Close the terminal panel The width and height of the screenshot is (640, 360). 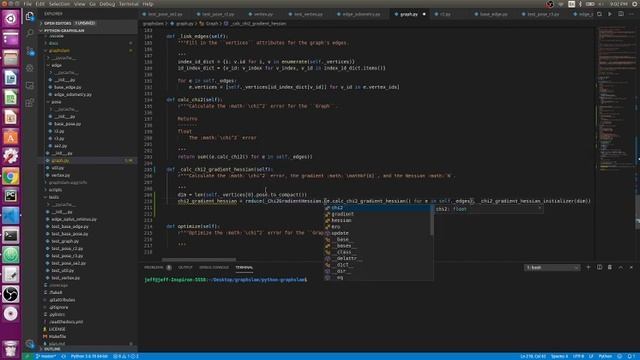tap(631, 267)
